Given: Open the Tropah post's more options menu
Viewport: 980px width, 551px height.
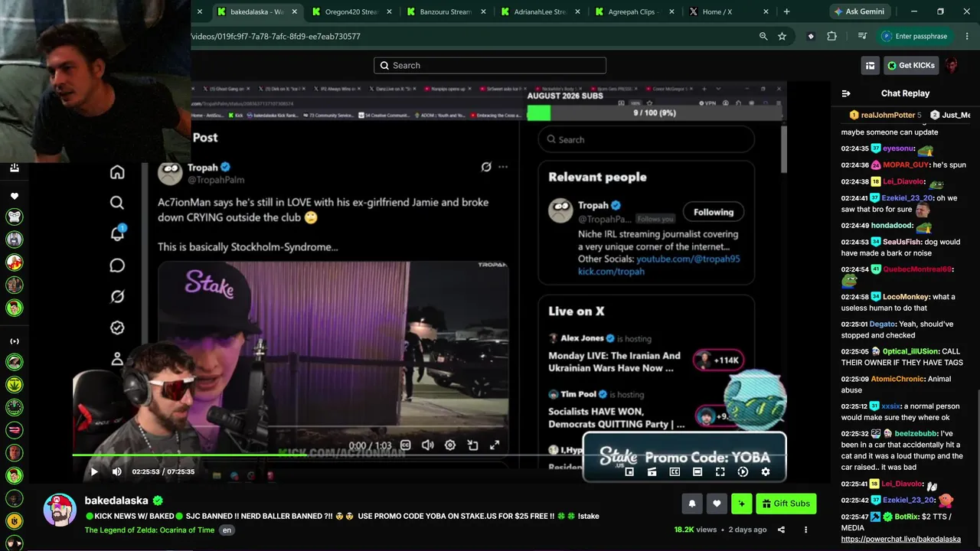Looking at the screenshot, I should click(503, 167).
